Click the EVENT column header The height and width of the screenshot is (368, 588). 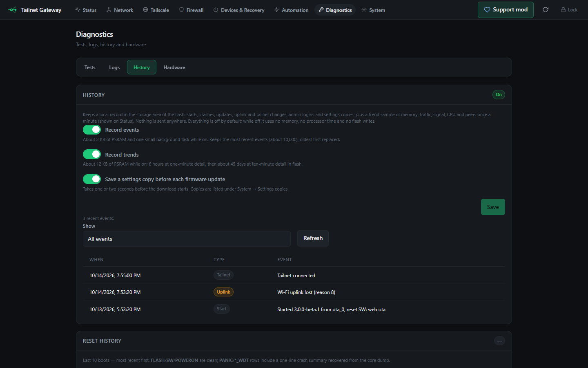tap(285, 260)
